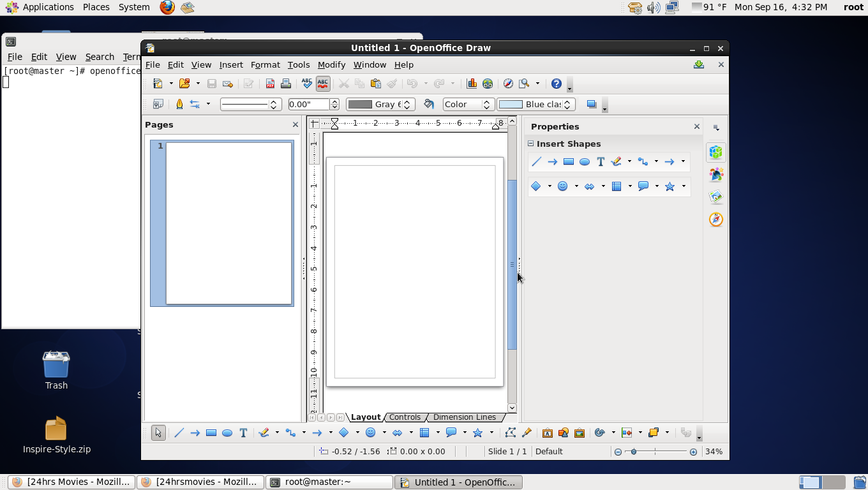Screen dimensions: 868x490
Task: Open Area Style Color dropdown
Action: 468,104
